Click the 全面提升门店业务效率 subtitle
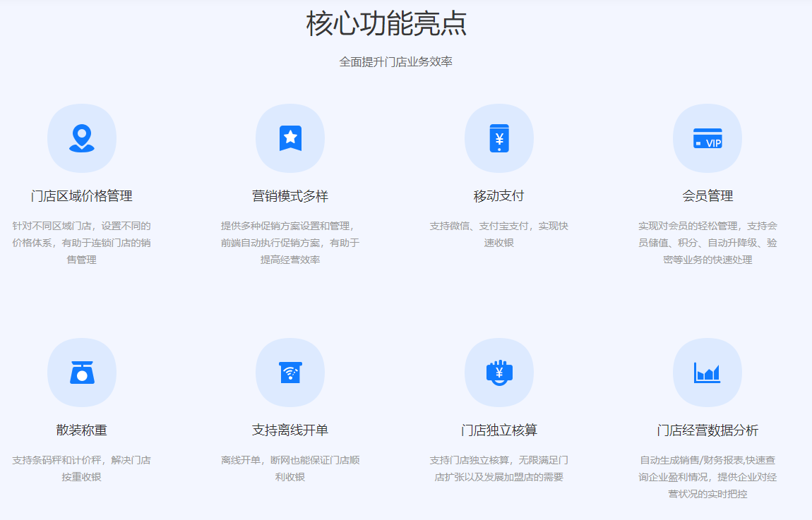This screenshot has height=520, width=812. [395, 62]
